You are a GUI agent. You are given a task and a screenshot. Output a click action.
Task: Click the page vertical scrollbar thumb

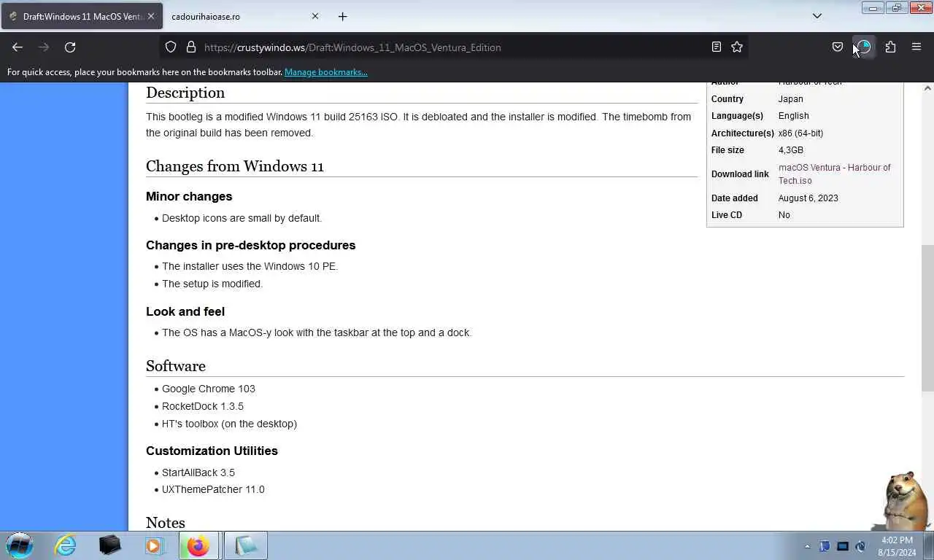coord(927,319)
